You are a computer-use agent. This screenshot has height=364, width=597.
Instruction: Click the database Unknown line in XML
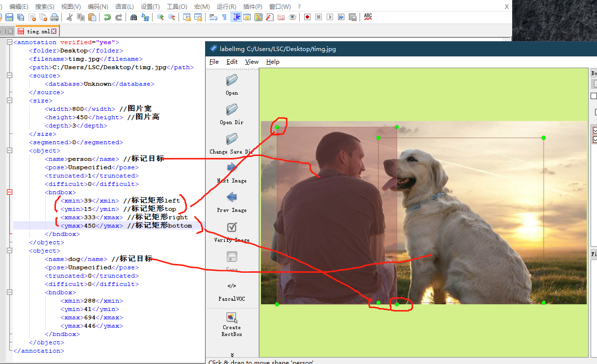(x=100, y=84)
